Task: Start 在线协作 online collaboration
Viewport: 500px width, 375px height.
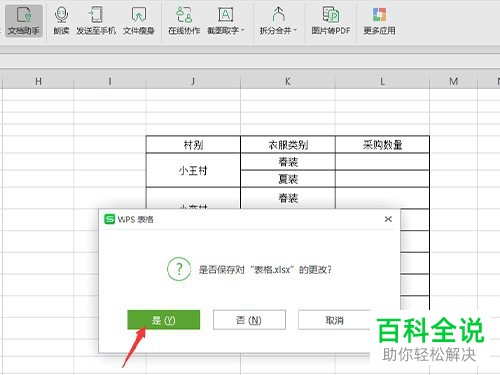Action: 184,21
